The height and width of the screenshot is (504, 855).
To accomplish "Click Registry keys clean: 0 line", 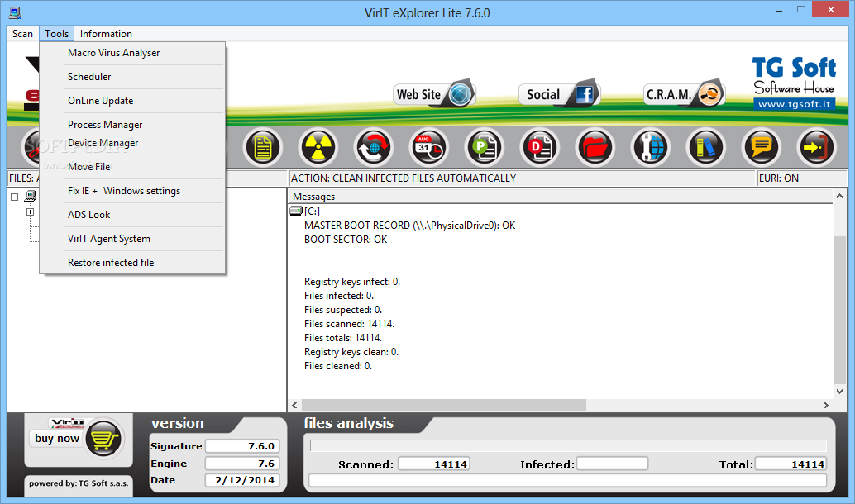I will (351, 352).
